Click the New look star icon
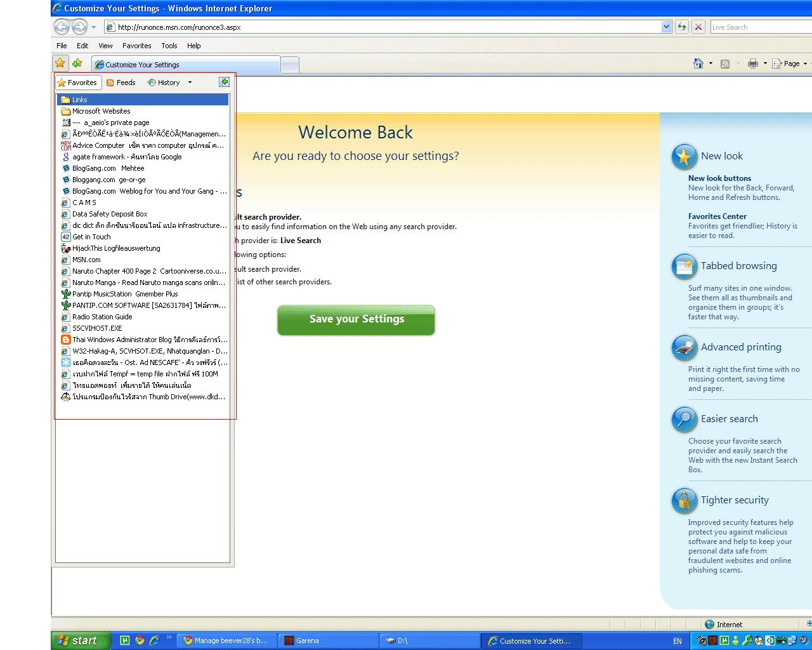 (x=684, y=157)
